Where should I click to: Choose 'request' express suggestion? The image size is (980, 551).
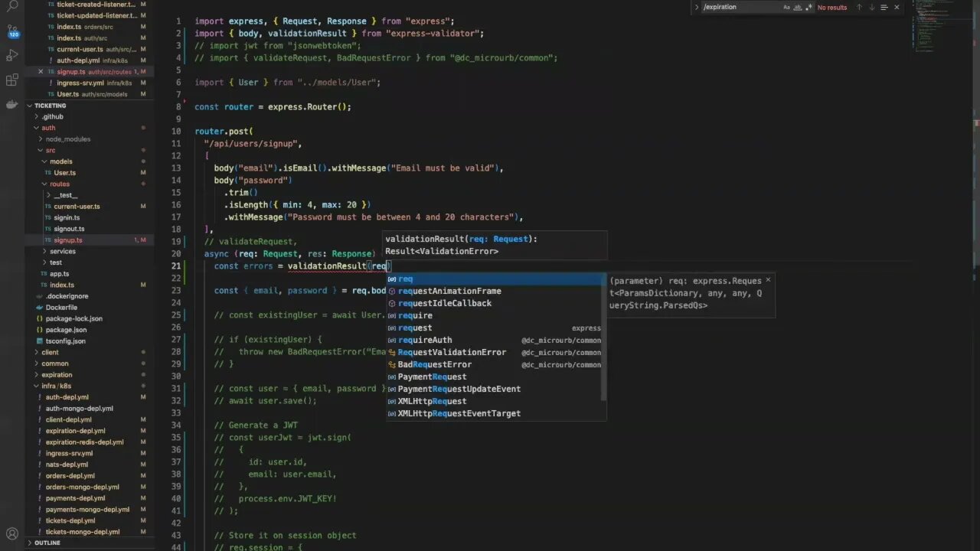pyautogui.click(x=495, y=328)
